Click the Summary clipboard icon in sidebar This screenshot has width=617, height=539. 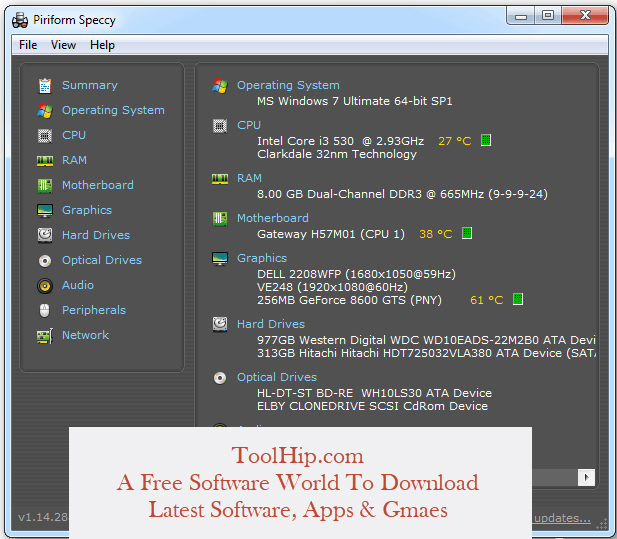45,86
